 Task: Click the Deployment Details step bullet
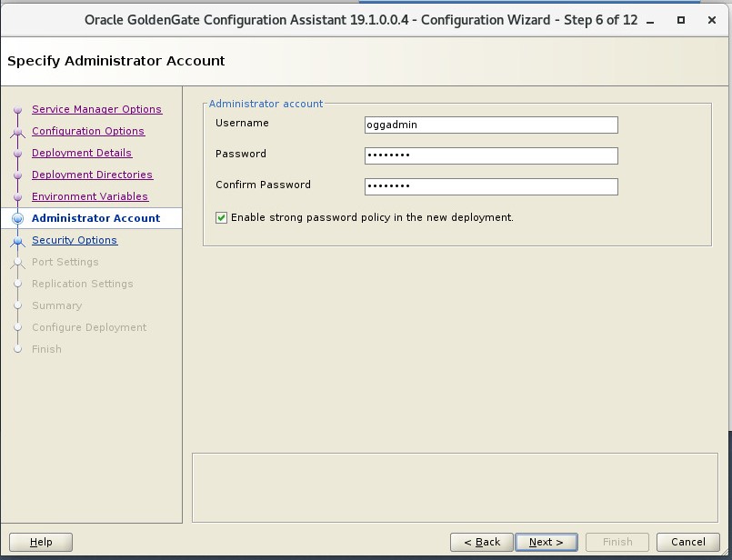18,154
